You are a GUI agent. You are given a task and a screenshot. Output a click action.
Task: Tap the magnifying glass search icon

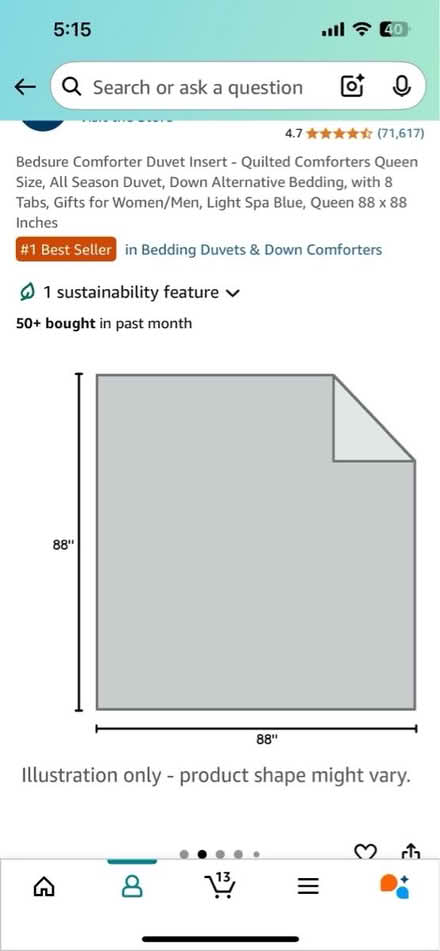[x=72, y=87]
